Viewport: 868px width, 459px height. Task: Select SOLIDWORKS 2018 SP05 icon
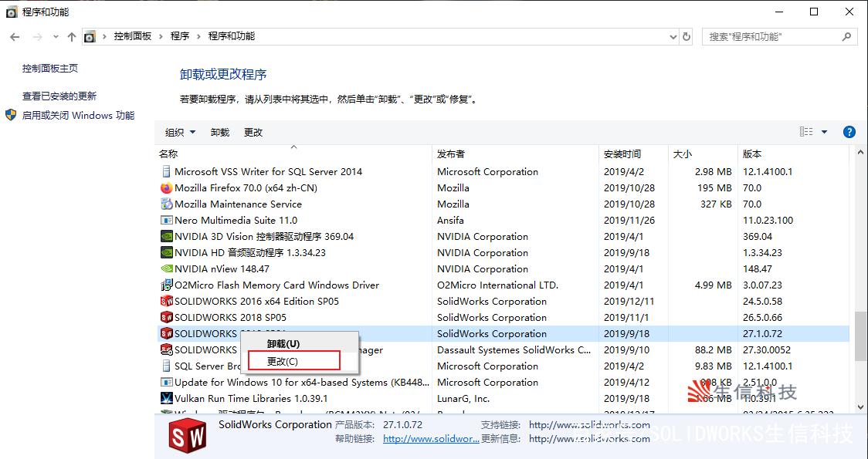coord(166,317)
